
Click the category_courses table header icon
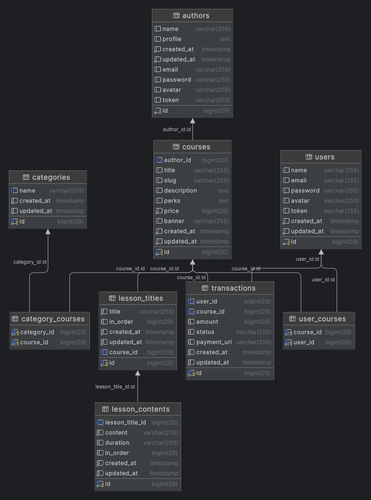[15, 319]
